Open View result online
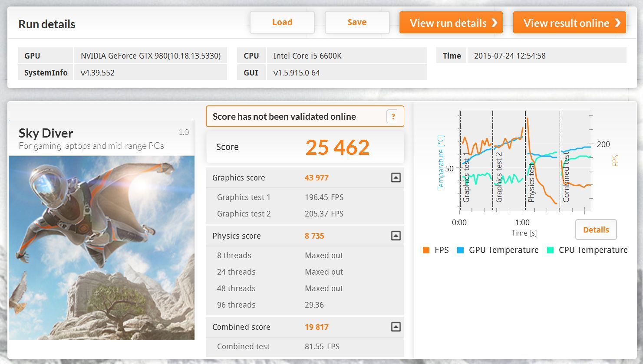The image size is (643, 364). 570,23
